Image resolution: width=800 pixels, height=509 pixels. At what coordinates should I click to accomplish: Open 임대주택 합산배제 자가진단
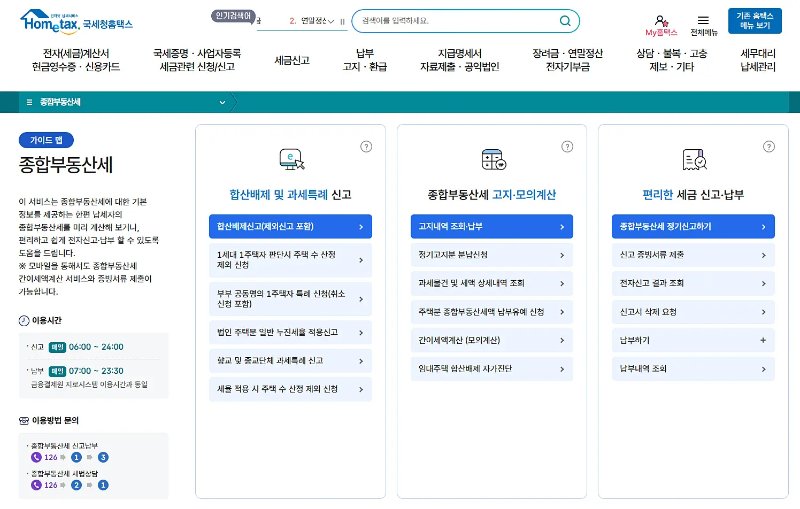(491, 369)
